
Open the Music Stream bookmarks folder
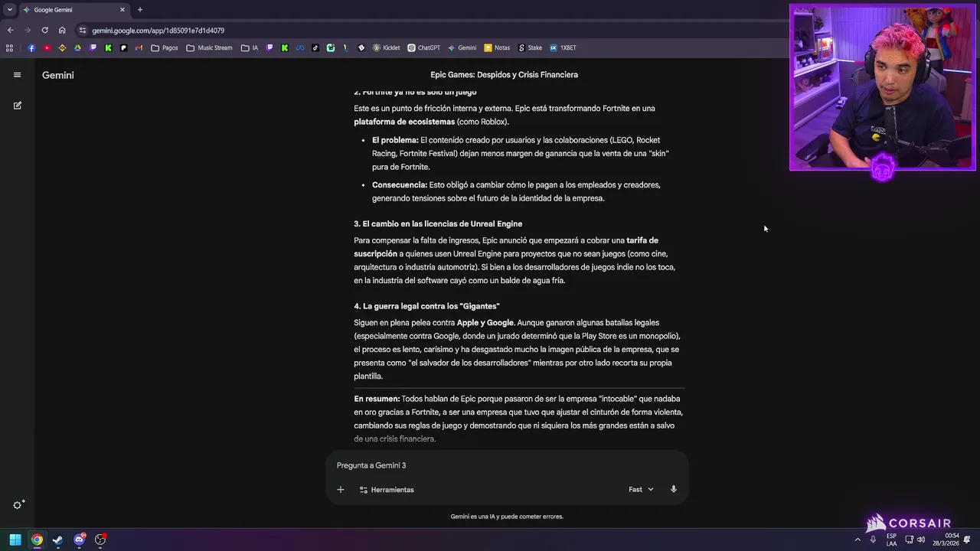[x=209, y=47]
